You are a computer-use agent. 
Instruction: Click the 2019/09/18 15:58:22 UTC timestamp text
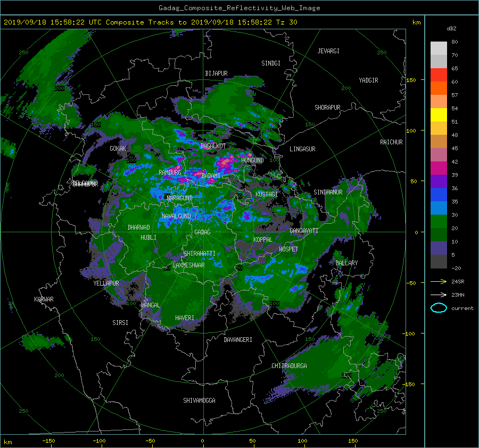point(52,22)
